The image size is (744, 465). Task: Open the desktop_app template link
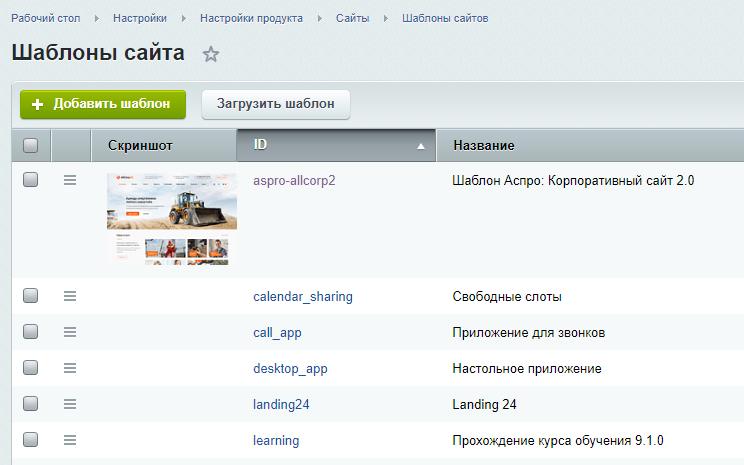point(290,369)
